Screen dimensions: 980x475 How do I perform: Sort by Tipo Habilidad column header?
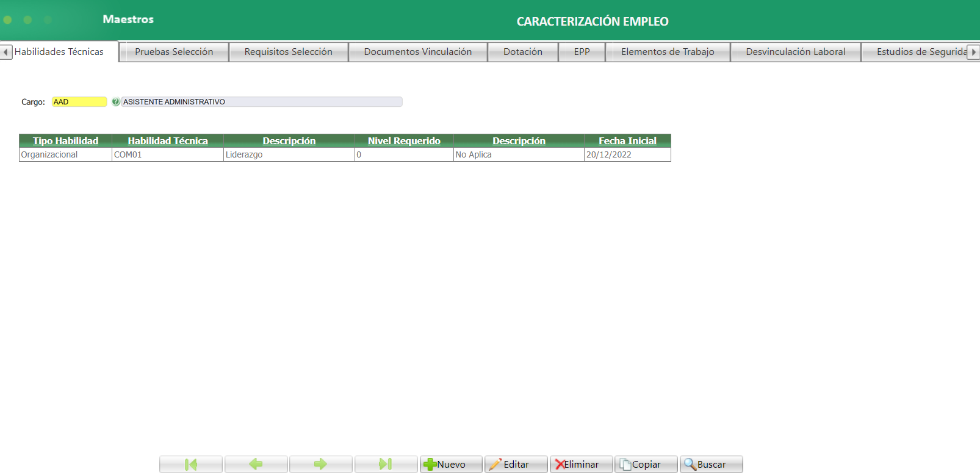[x=65, y=141]
